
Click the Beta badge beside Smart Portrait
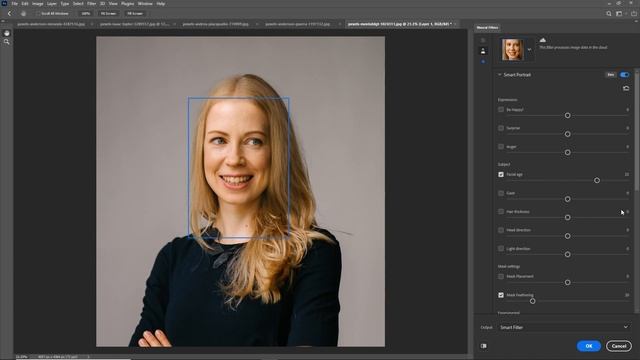(x=611, y=75)
